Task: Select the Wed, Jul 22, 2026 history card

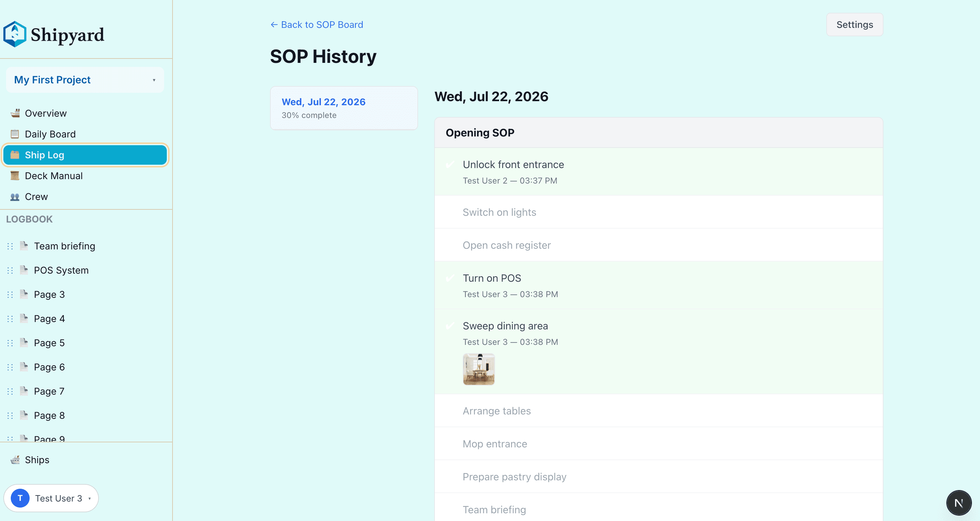Action: click(x=344, y=108)
